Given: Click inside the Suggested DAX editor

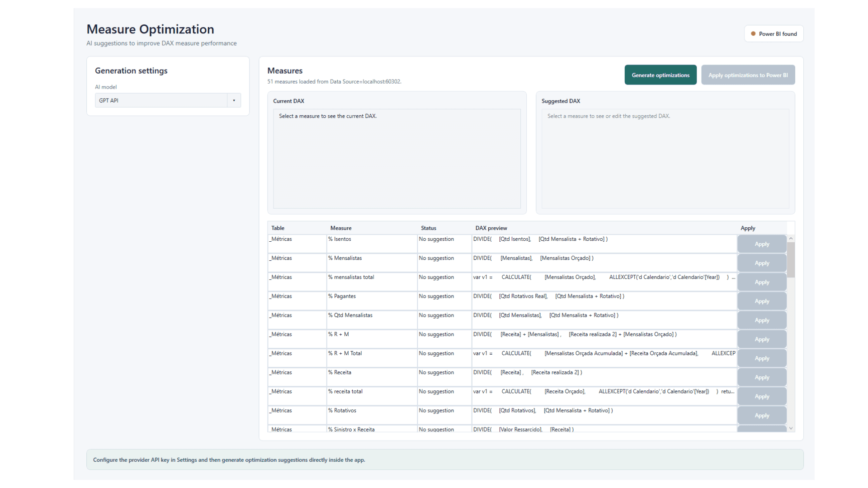Looking at the screenshot, I should (x=665, y=159).
